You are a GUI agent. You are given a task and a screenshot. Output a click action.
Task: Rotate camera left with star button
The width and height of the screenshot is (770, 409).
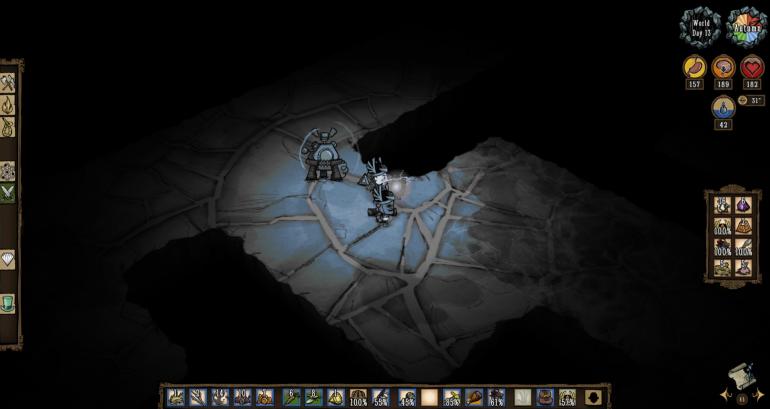pos(724,394)
